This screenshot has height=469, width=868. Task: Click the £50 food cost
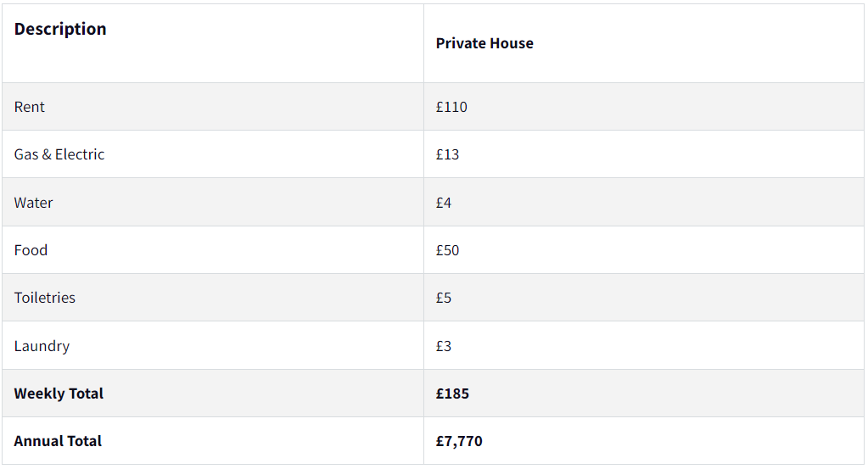pyautogui.click(x=447, y=250)
